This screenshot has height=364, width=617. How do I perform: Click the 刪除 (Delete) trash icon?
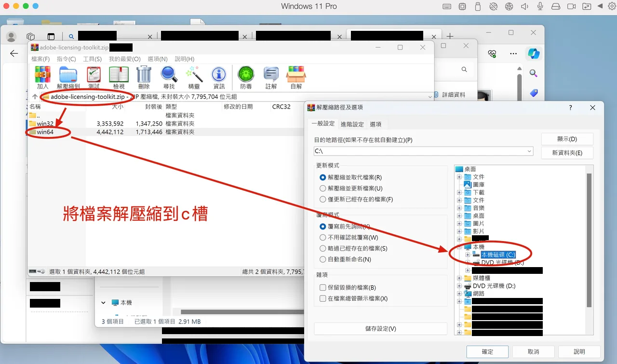coord(144,78)
